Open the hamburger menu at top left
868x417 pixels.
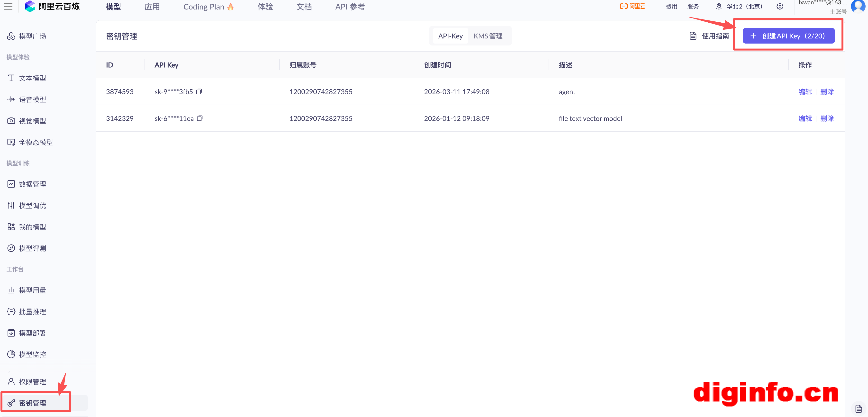[8, 6]
